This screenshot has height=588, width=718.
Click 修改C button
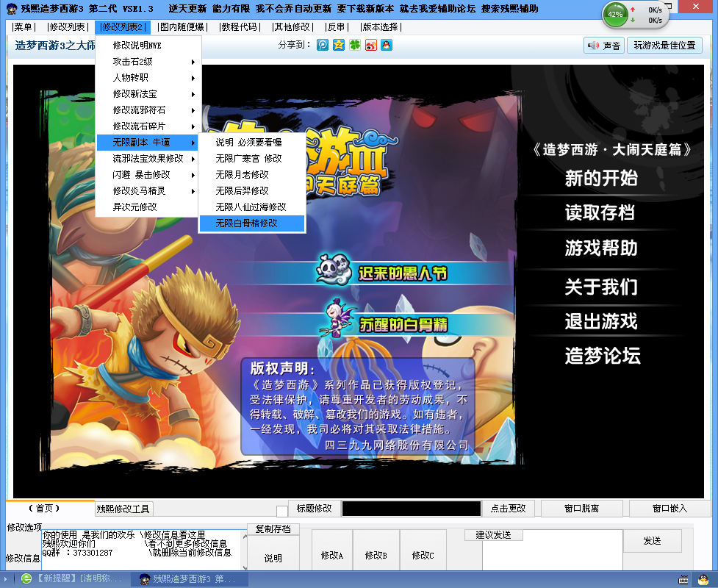click(x=423, y=550)
